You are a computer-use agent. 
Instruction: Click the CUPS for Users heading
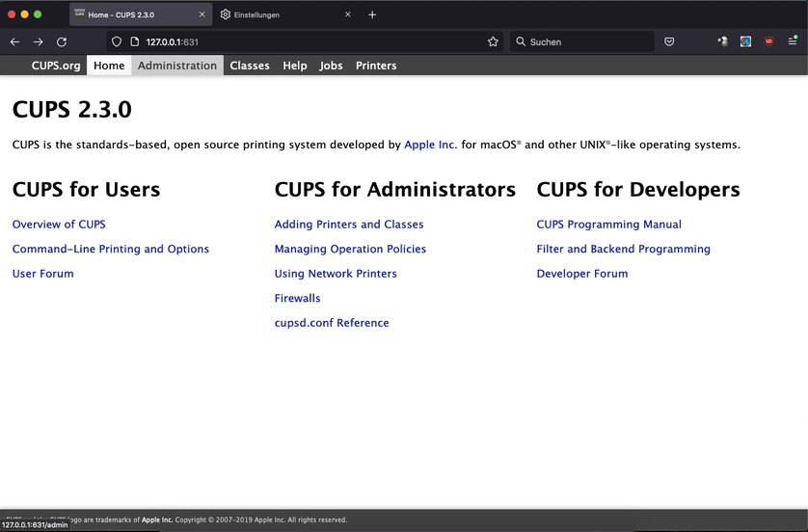pyautogui.click(x=86, y=190)
